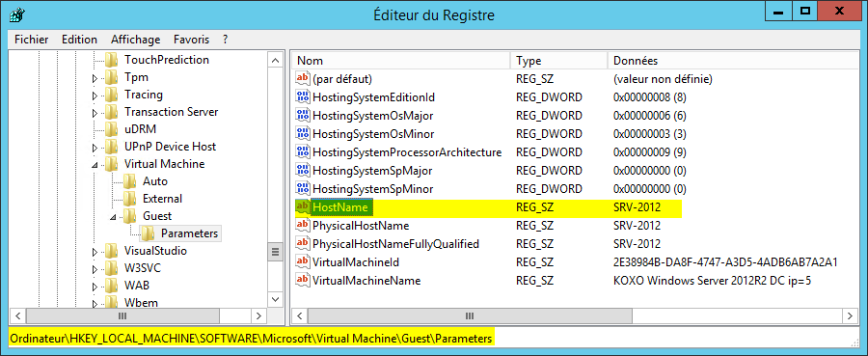Click the Virtual Machine folder icon

(x=112, y=164)
